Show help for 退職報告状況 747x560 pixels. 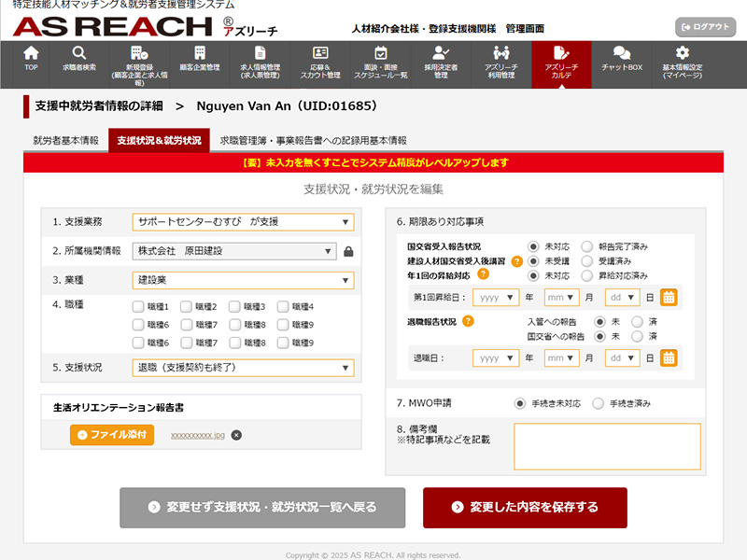(469, 321)
